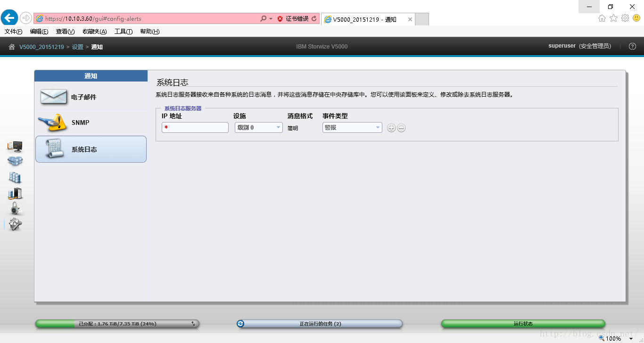The width and height of the screenshot is (644, 343).
Task: Click the 系统日志 page heading
Action: point(172,82)
